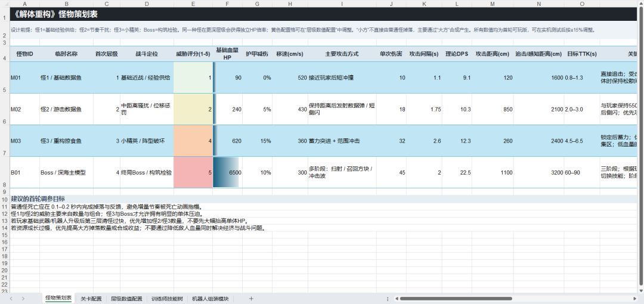Open sheet tab options three-dot handle
This screenshot has width=644, height=304.
(x=388, y=299)
